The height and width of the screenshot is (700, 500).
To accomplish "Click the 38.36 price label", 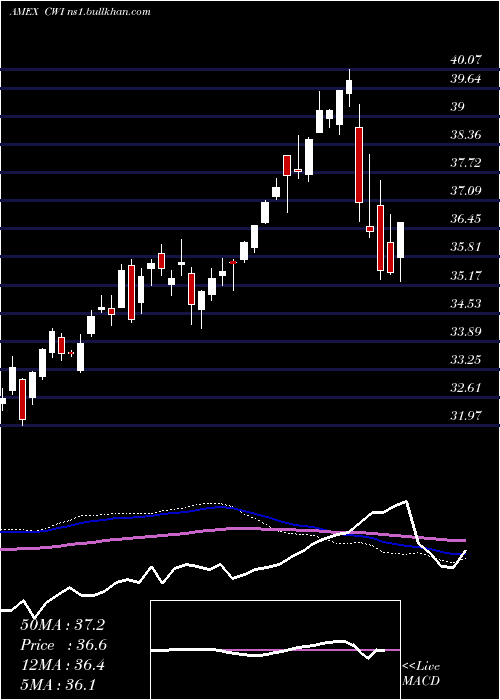I will [x=466, y=135].
